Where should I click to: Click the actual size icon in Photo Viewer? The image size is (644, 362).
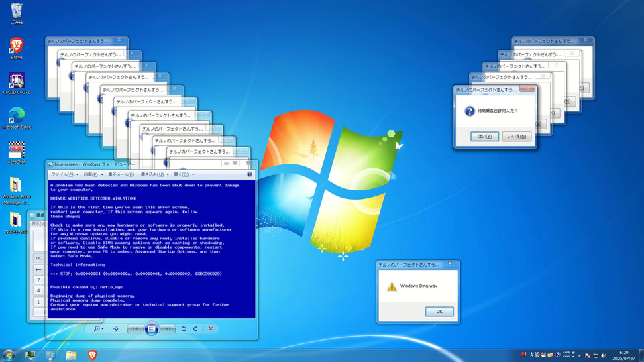[116, 328]
